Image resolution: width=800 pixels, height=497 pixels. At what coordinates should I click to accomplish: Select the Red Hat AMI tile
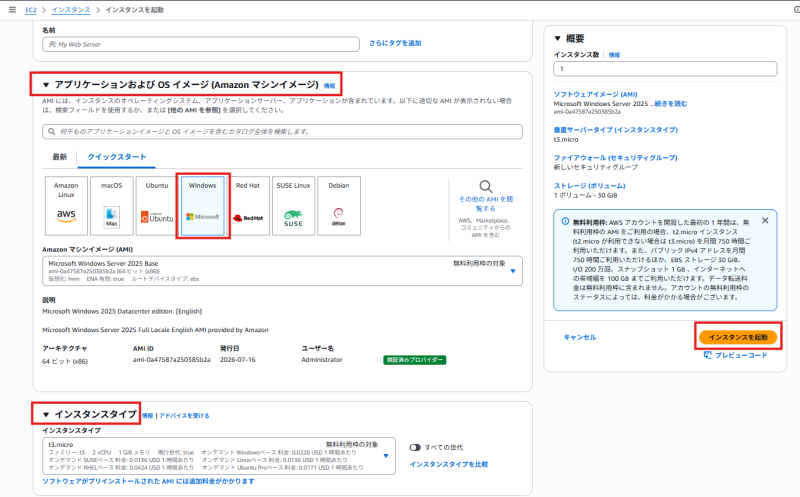pyautogui.click(x=248, y=206)
